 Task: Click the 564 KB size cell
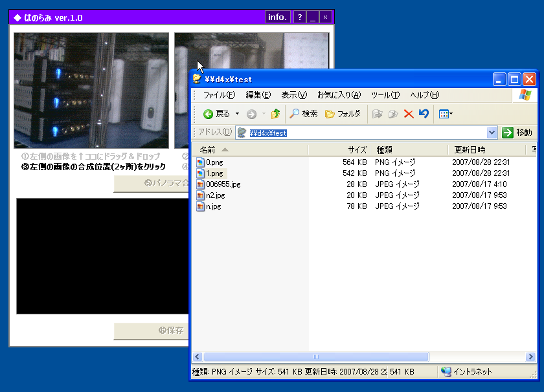(354, 162)
